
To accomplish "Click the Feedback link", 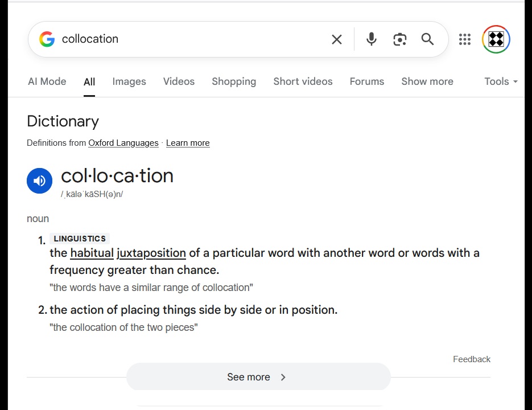I will point(471,359).
